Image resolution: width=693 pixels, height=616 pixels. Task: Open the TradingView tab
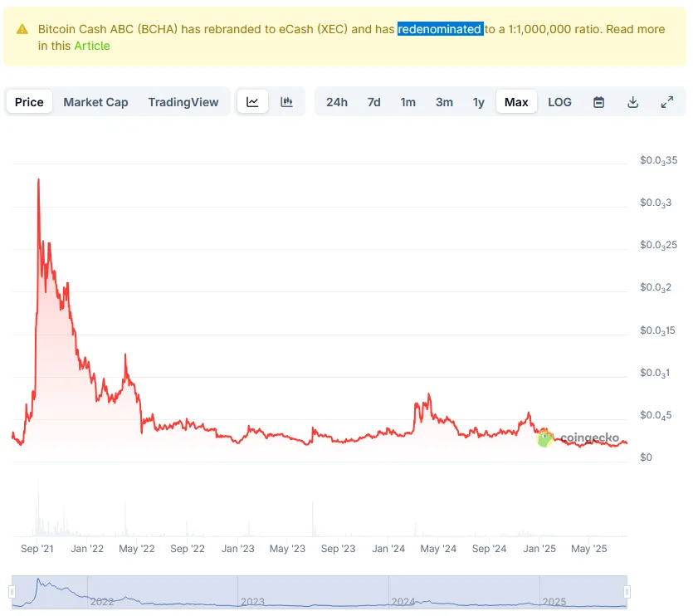tap(183, 102)
